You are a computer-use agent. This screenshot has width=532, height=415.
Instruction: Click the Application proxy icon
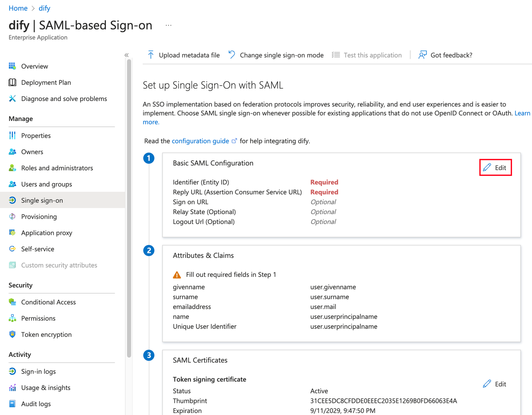(x=12, y=233)
